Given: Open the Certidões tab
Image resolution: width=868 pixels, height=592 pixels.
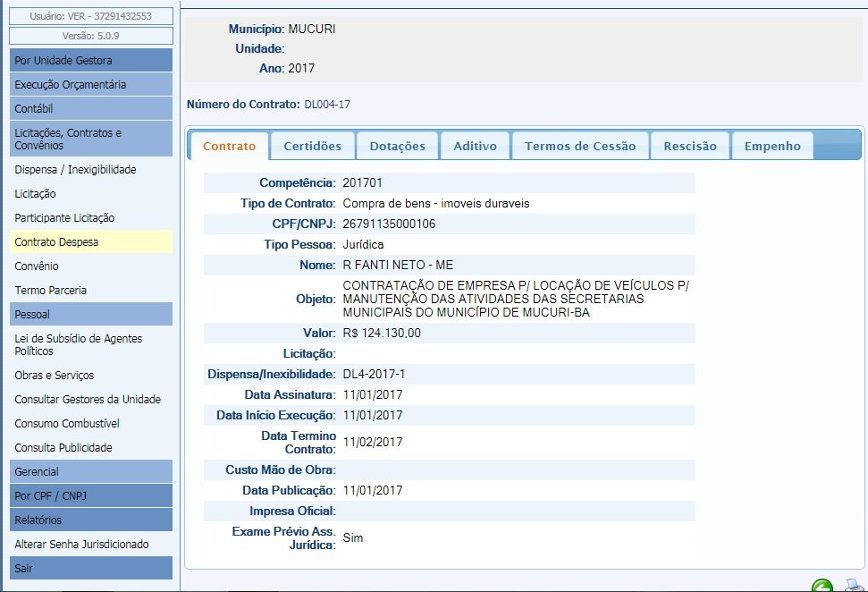Looking at the screenshot, I should tap(312, 146).
